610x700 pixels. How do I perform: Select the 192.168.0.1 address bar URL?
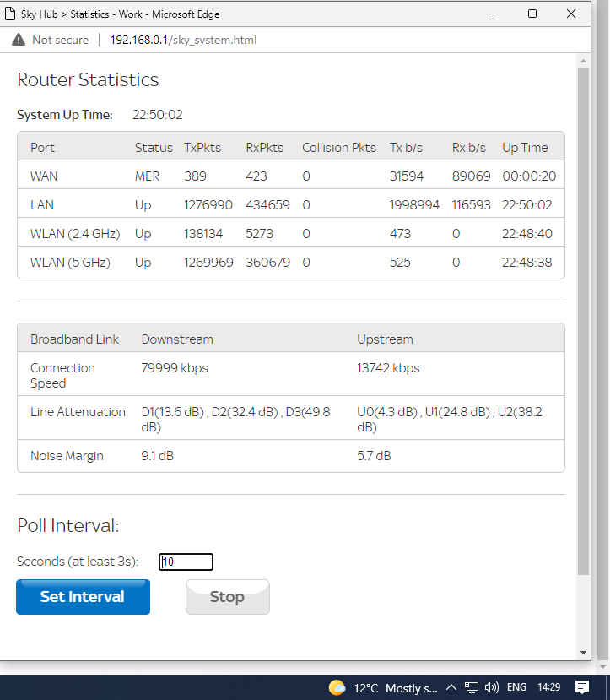click(x=183, y=40)
